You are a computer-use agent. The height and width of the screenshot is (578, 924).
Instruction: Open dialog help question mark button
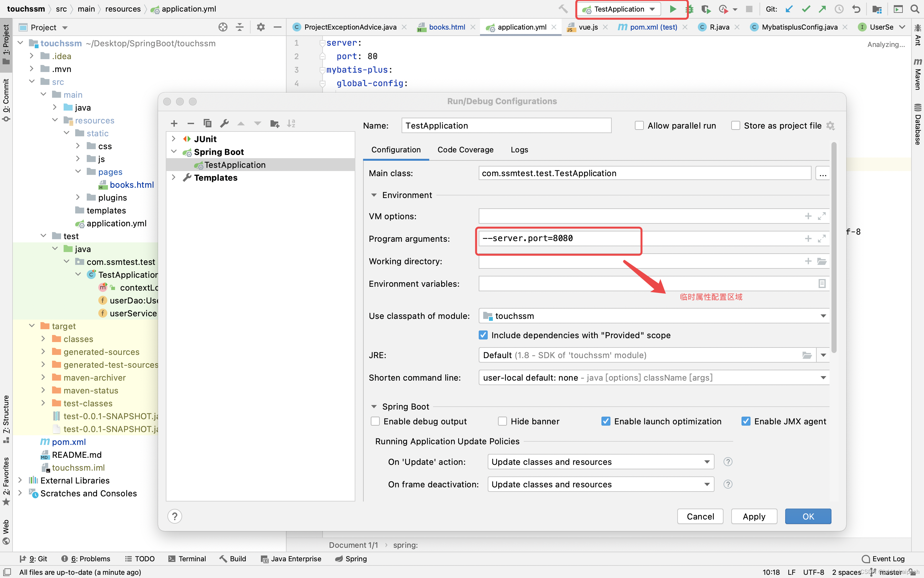coord(174,517)
